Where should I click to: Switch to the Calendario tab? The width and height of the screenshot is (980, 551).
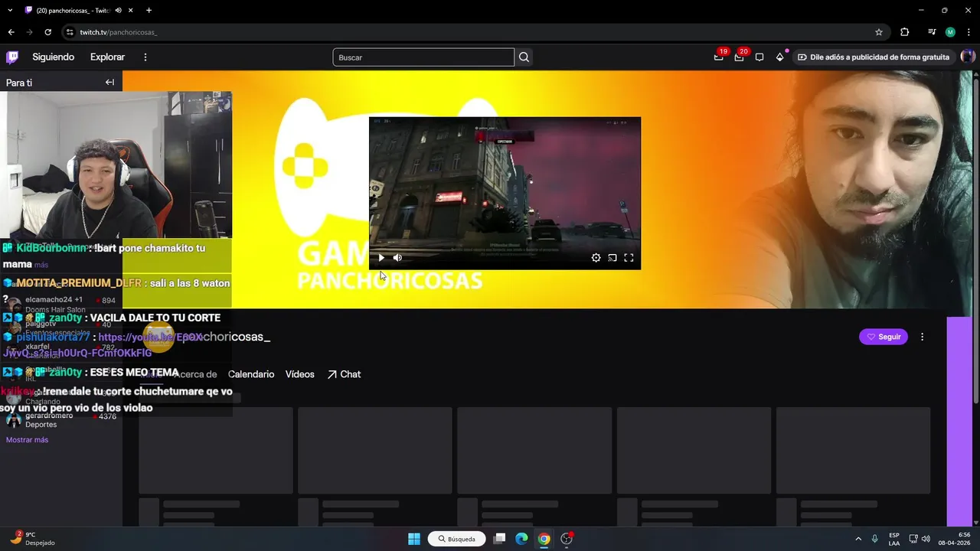coord(251,374)
